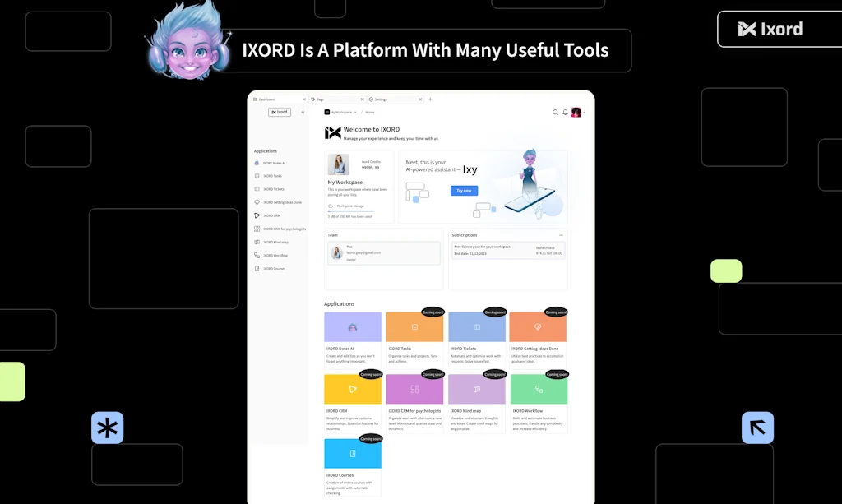Collapse the Subscriptions panel
The height and width of the screenshot is (504, 842).
click(x=562, y=234)
